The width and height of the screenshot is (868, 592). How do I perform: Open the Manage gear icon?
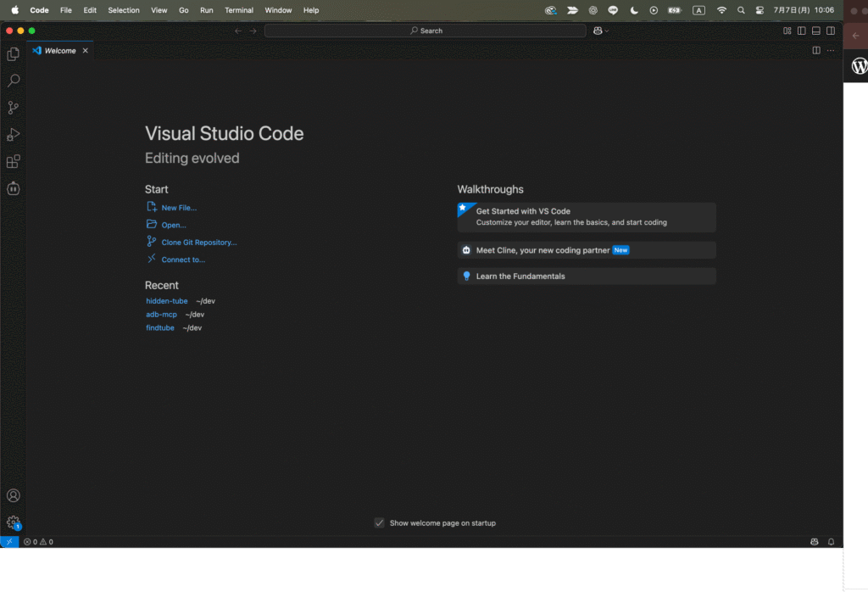click(x=14, y=522)
